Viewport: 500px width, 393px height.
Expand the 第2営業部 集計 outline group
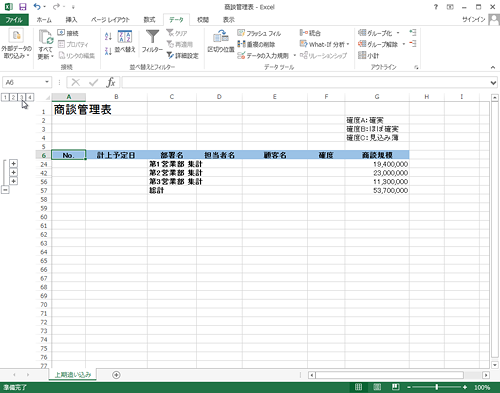tap(13, 172)
